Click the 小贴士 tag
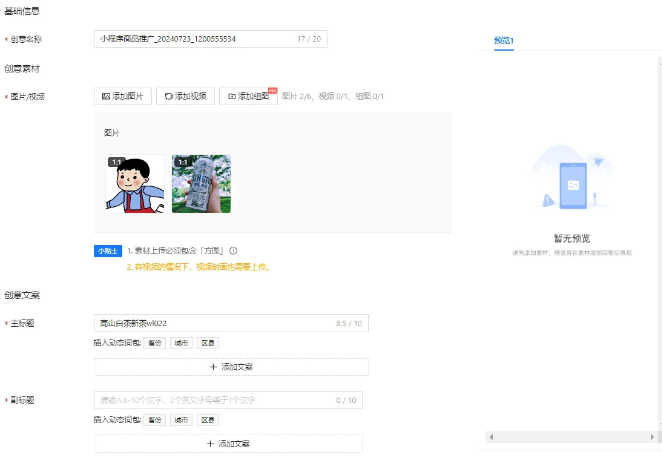Screen dimensions: 662x456 tap(108, 251)
